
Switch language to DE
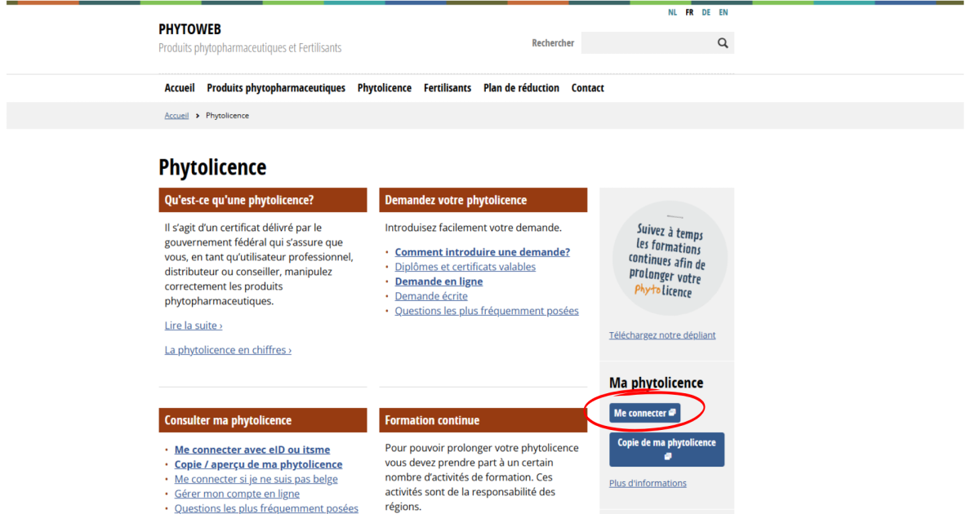click(x=706, y=12)
